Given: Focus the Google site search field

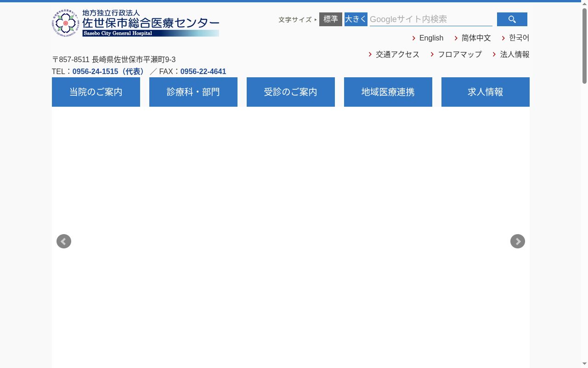Looking at the screenshot, I should click(431, 19).
